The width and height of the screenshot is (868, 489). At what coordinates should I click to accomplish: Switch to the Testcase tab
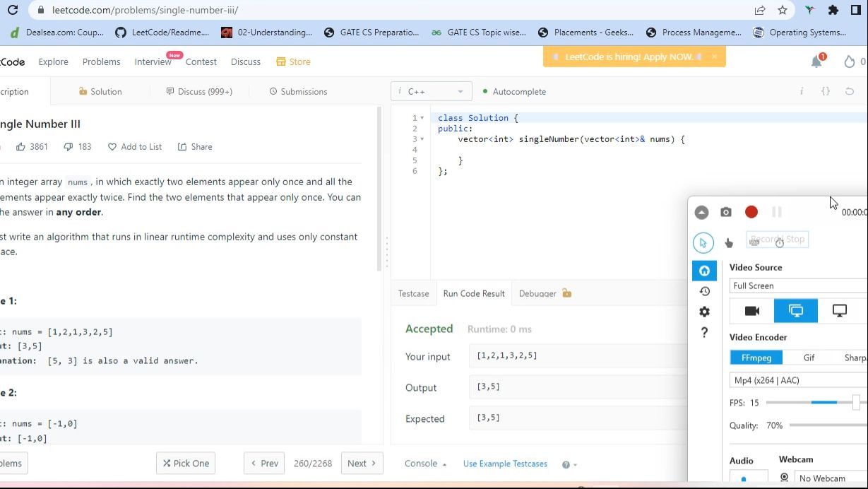(x=413, y=293)
